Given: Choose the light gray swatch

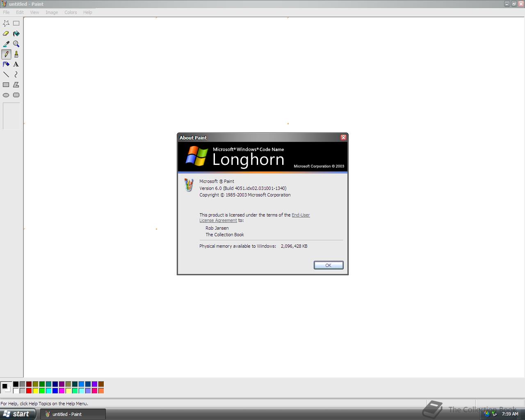Looking at the screenshot, I should point(23,391).
